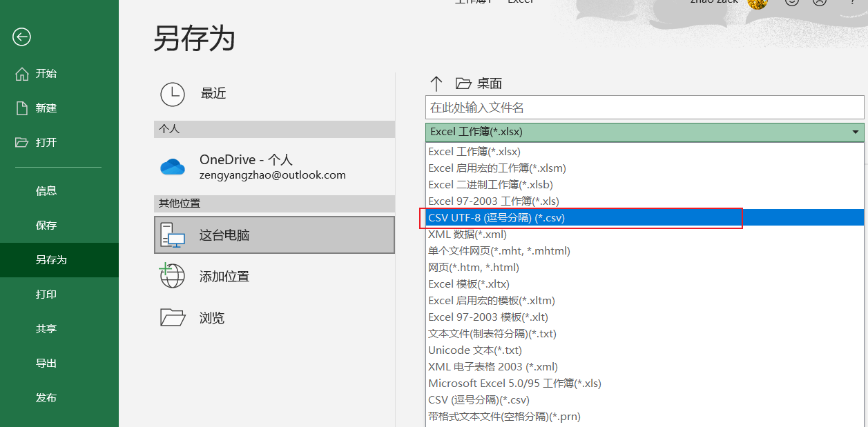Viewport: 868px width, 427px height.
Task: Select 单个文件网页(*.mht, *.mhtml) option
Action: (644, 250)
